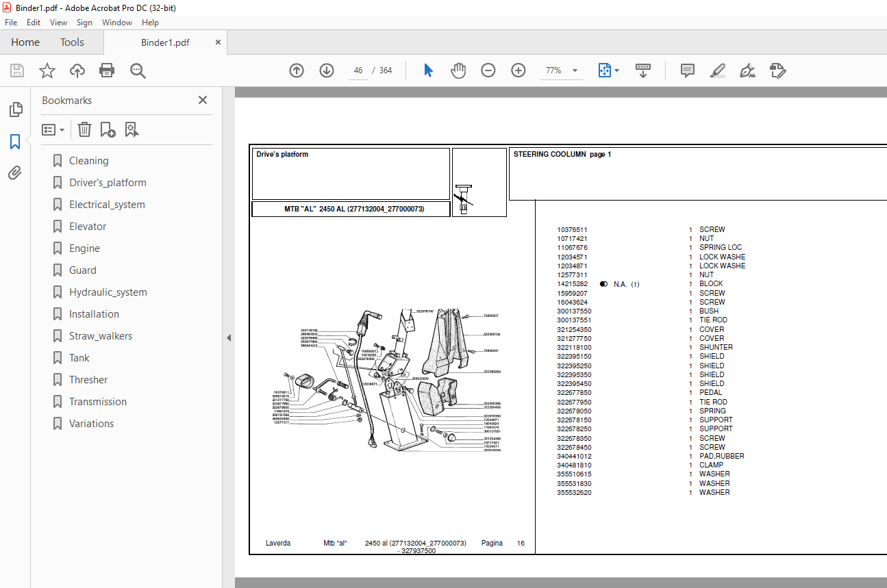Image resolution: width=887 pixels, height=588 pixels.
Task: Open the Engine bookmark
Action: [84, 248]
